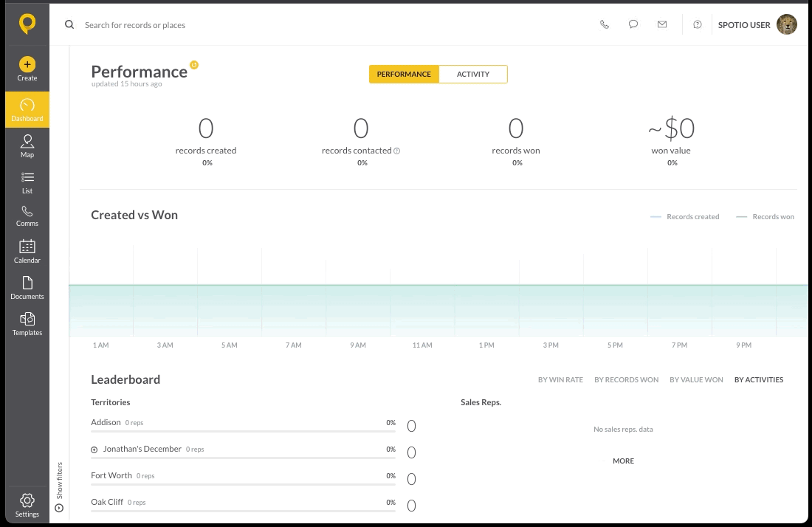The image size is (812, 527).
Task: Open the chat messages icon in header
Action: point(633,24)
